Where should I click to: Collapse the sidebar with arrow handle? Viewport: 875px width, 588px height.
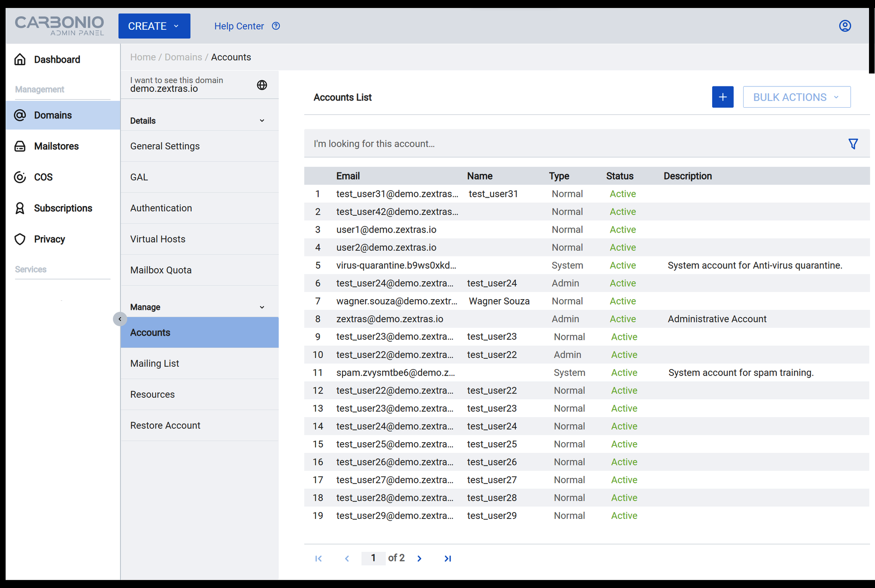[120, 319]
